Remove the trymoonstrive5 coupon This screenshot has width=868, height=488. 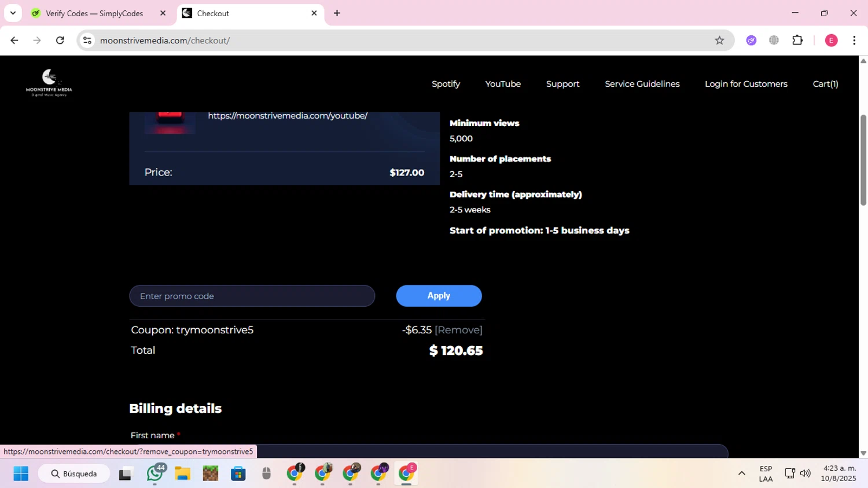[x=458, y=330]
